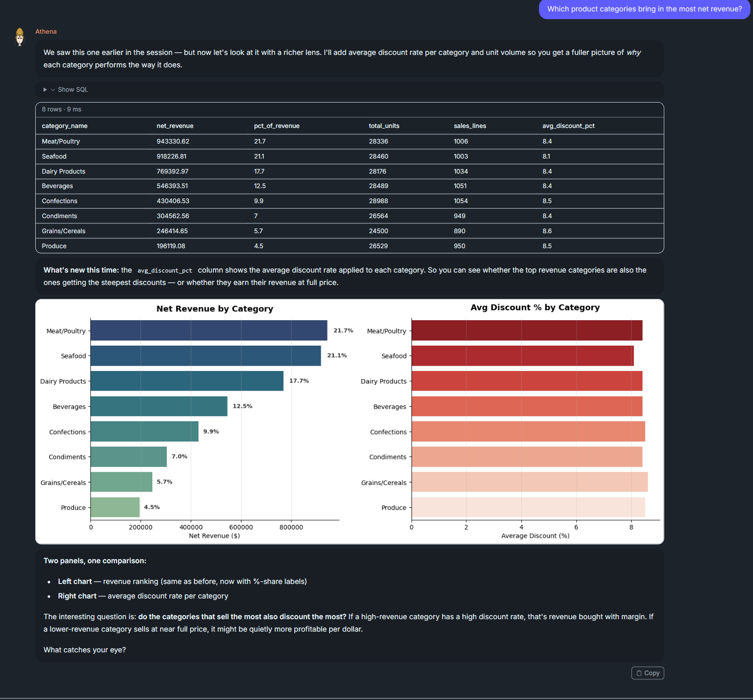Select the Dairy Products table cell
753x700 pixels.
tap(64, 172)
